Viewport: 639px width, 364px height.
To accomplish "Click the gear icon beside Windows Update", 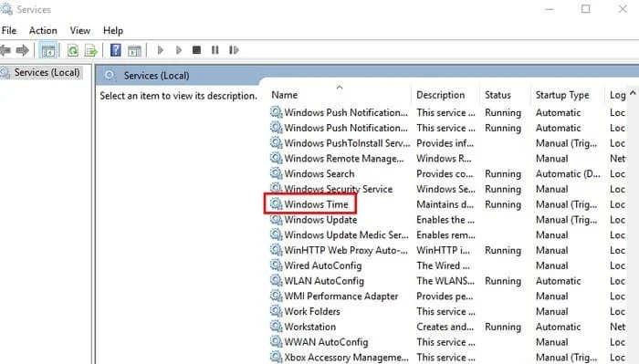I will [277, 219].
